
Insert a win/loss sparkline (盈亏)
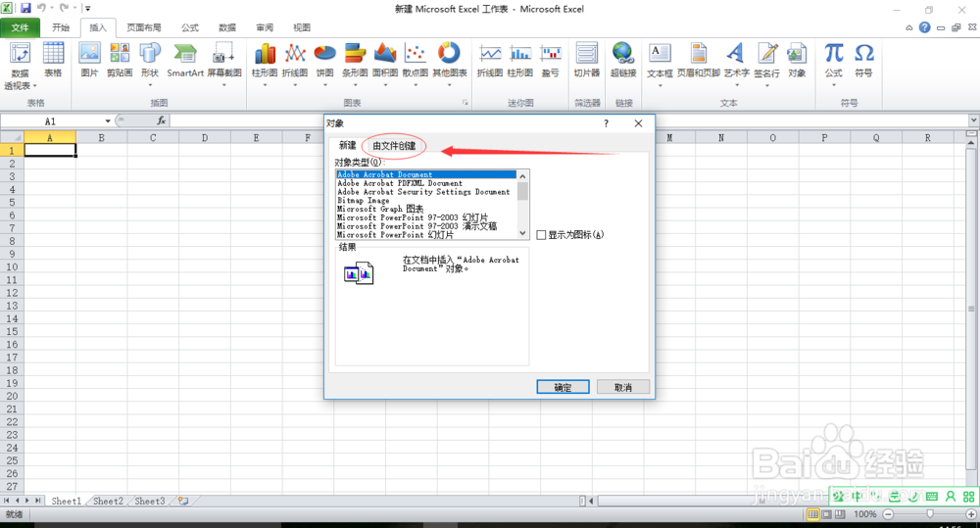[x=550, y=61]
